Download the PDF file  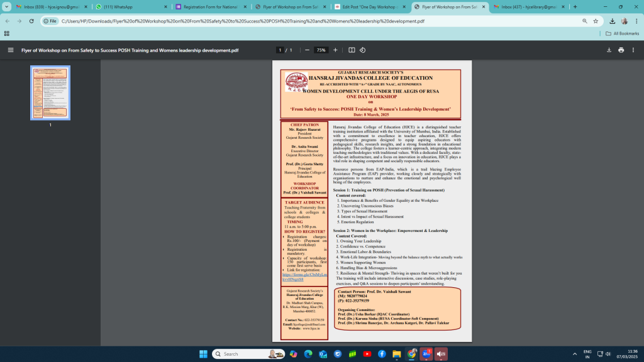pyautogui.click(x=609, y=50)
